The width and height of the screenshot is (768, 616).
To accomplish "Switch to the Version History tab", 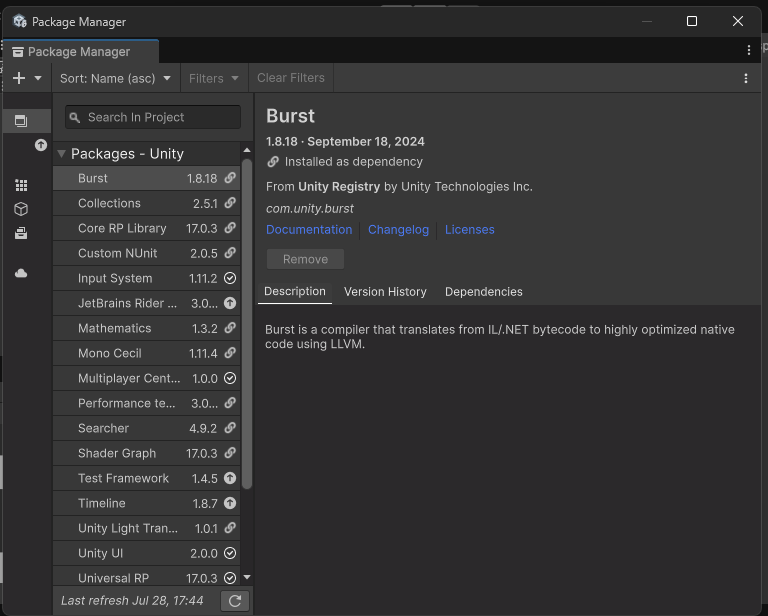I will pyautogui.click(x=385, y=292).
